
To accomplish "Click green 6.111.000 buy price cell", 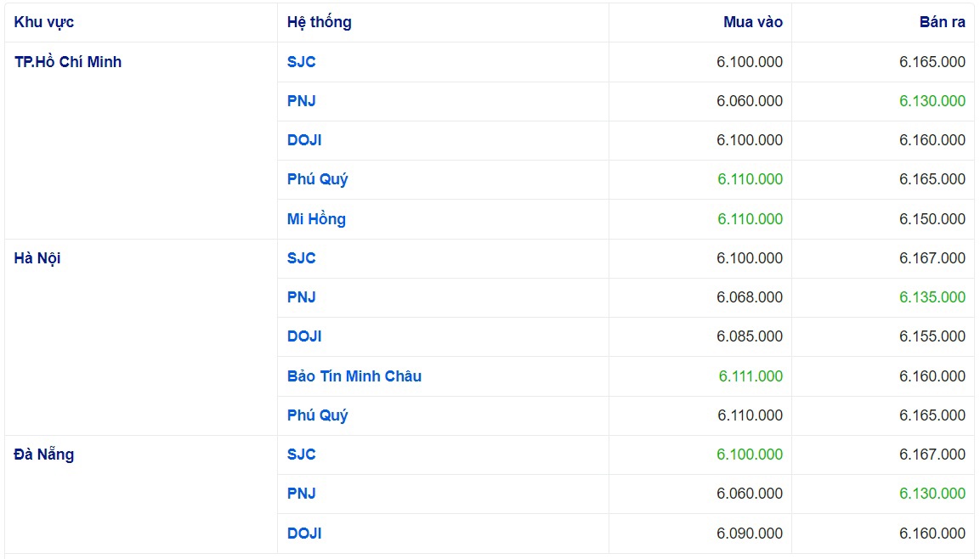I will coord(750,376).
